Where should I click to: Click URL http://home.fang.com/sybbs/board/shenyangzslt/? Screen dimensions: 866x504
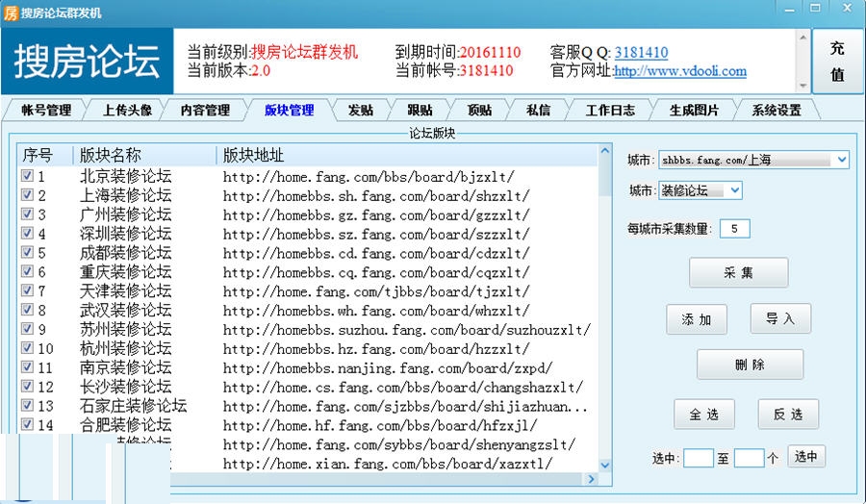(399, 444)
